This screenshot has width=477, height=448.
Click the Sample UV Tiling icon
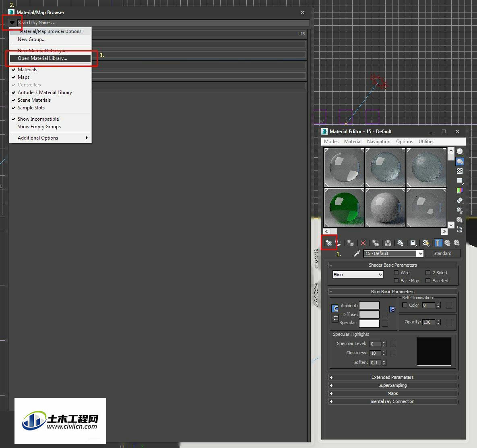(x=460, y=181)
